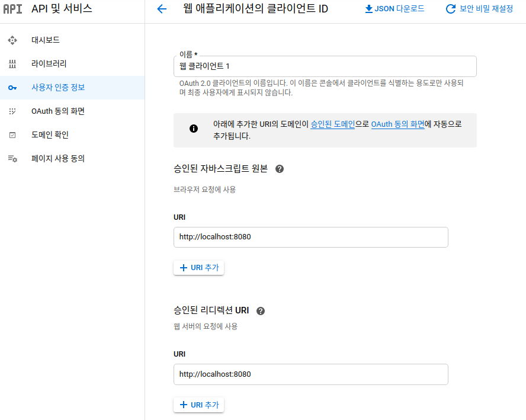The height and width of the screenshot is (420, 526).
Task: Click the library icon in sidebar
Action: pyautogui.click(x=12, y=64)
